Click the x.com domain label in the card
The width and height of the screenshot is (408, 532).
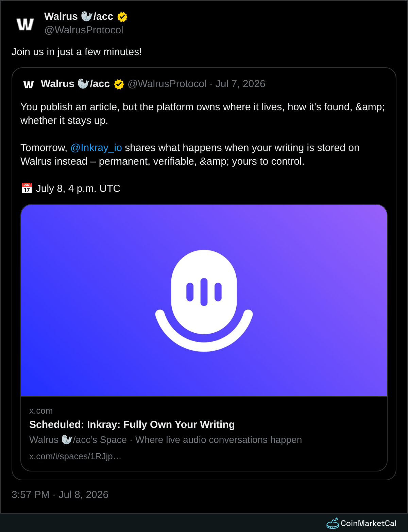coord(41,411)
